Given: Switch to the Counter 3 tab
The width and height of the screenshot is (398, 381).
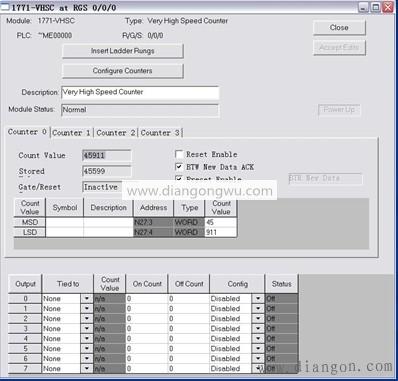Looking at the screenshot, I should point(160,133).
